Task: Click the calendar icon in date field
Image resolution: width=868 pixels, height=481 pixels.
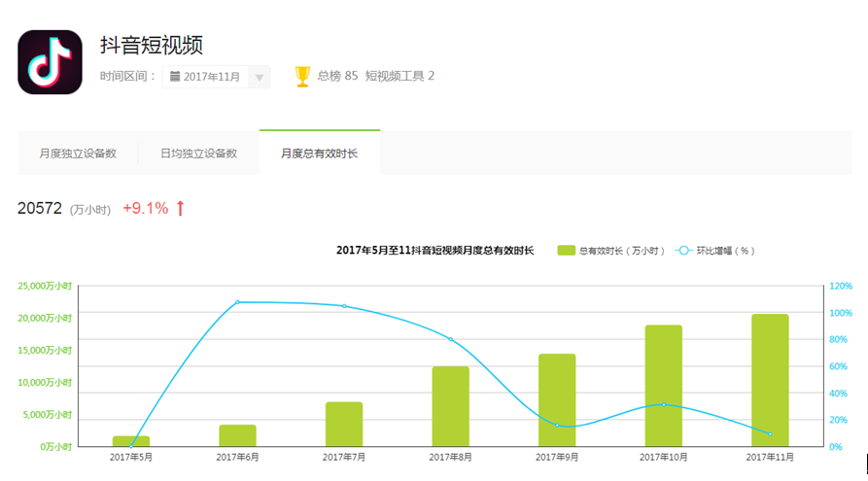Action: click(x=174, y=77)
